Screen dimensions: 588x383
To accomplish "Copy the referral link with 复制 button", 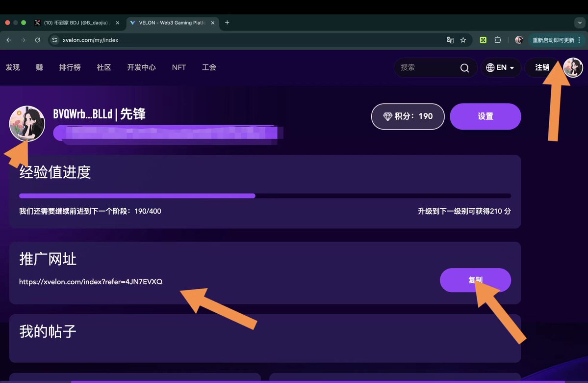I will [475, 280].
